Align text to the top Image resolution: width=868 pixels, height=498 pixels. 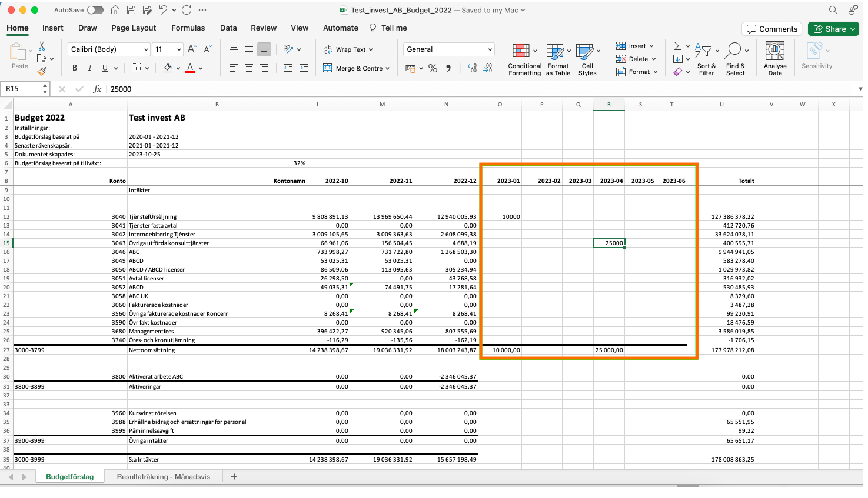click(x=234, y=49)
